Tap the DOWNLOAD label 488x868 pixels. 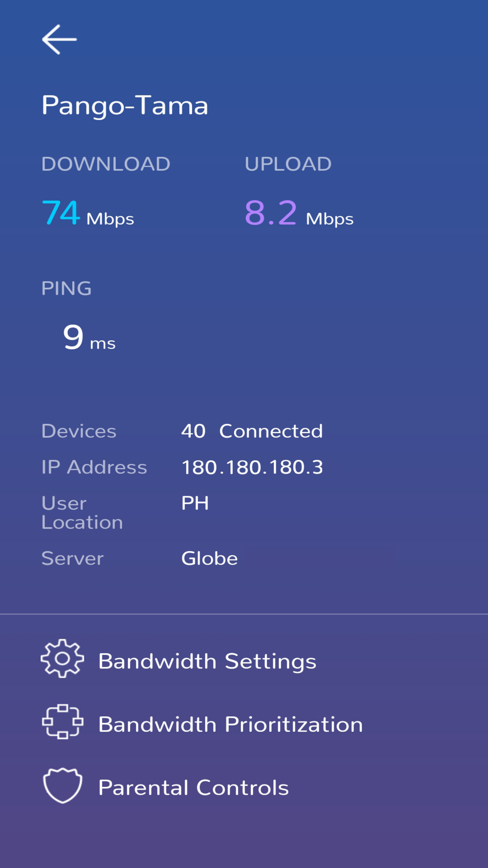coord(106,164)
